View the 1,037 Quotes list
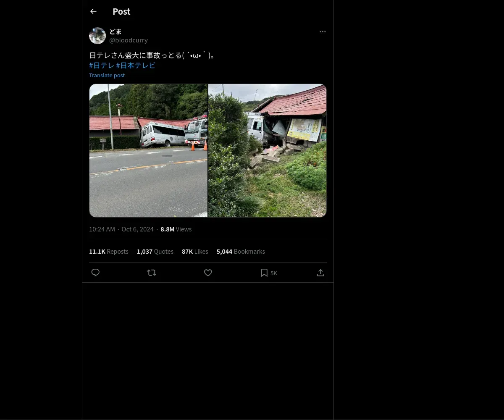504x420 pixels. [x=155, y=251]
